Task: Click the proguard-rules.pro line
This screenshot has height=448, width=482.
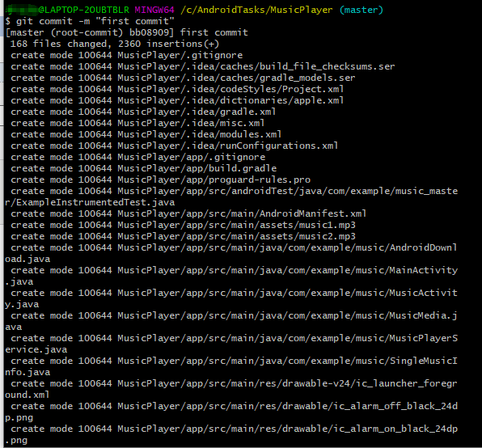Action: (160, 180)
